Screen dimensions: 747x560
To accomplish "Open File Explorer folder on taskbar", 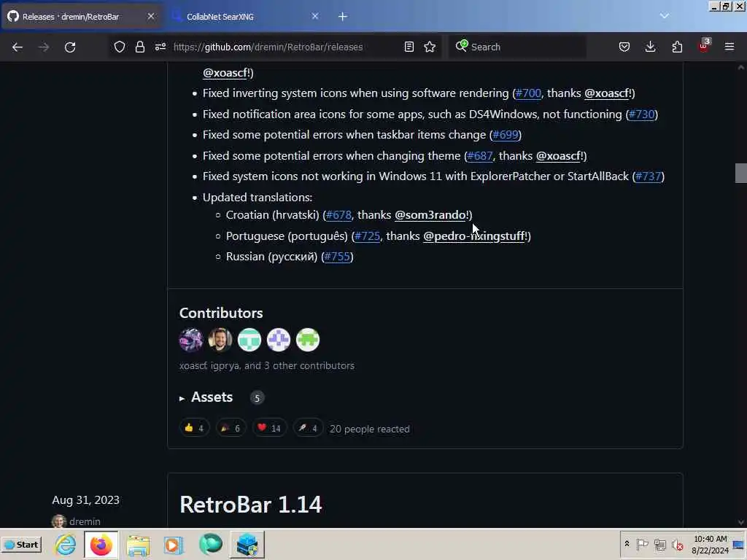I will pos(138,545).
